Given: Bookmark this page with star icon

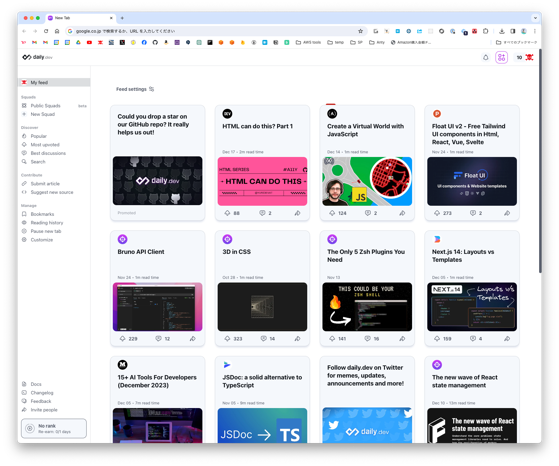Looking at the screenshot, I should pyautogui.click(x=360, y=31).
